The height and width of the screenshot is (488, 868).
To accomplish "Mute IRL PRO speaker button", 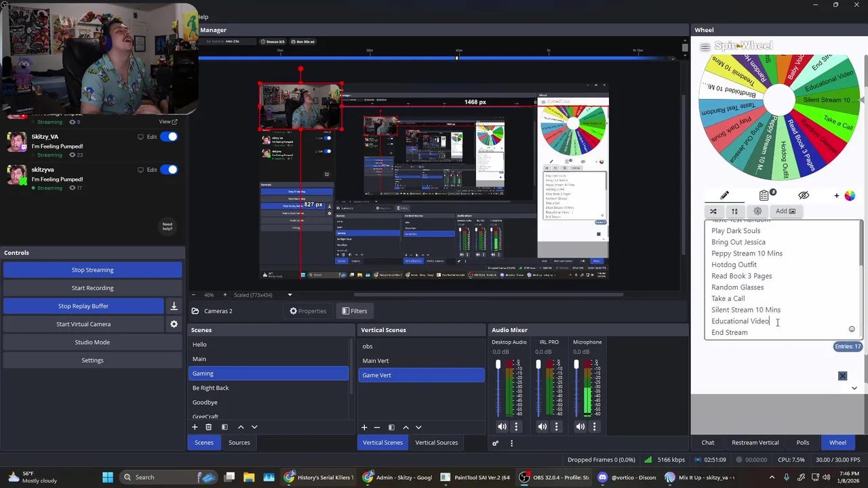I will [x=542, y=426].
